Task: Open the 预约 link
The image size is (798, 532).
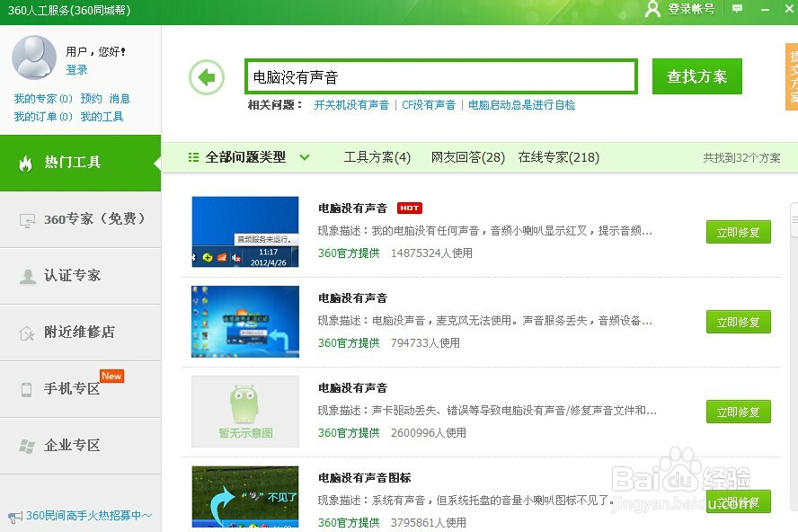Action: pos(91,98)
